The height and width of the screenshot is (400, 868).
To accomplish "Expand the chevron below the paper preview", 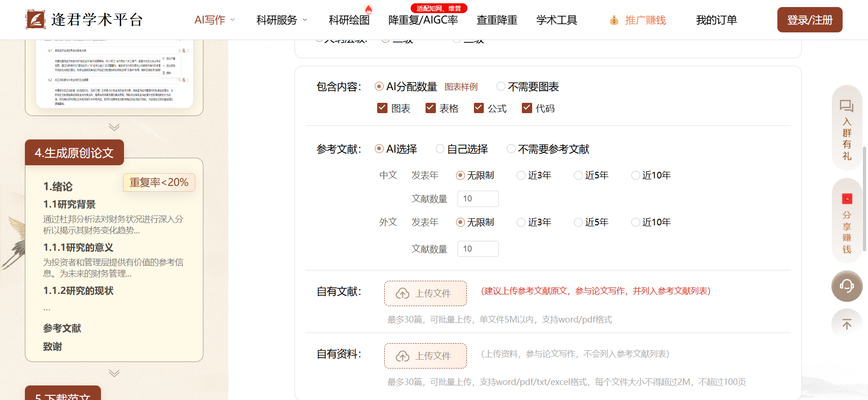I will 114,127.
